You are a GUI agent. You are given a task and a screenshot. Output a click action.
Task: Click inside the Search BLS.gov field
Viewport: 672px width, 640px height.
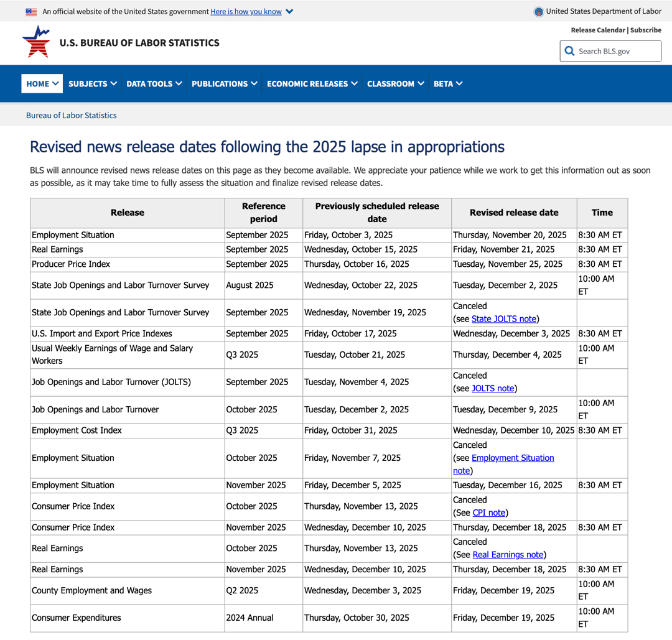tap(613, 51)
